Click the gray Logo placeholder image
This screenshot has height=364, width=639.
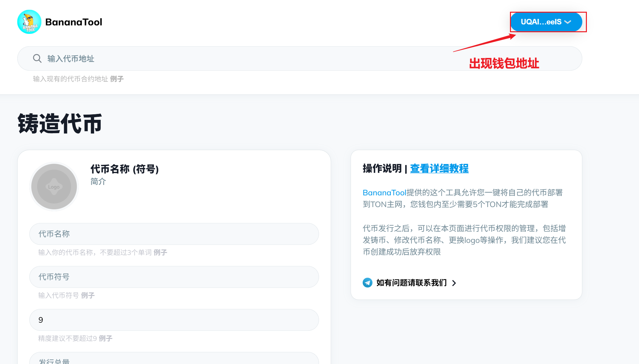coord(54,187)
